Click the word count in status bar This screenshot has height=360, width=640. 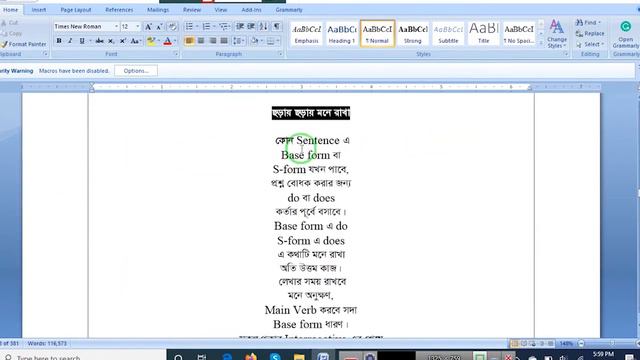point(47,344)
